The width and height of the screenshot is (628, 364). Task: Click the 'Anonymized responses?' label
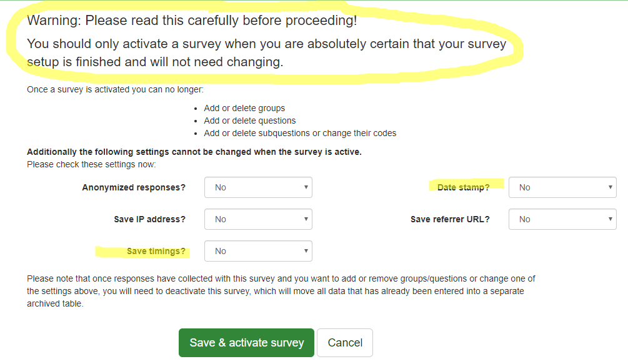point(134,187)
